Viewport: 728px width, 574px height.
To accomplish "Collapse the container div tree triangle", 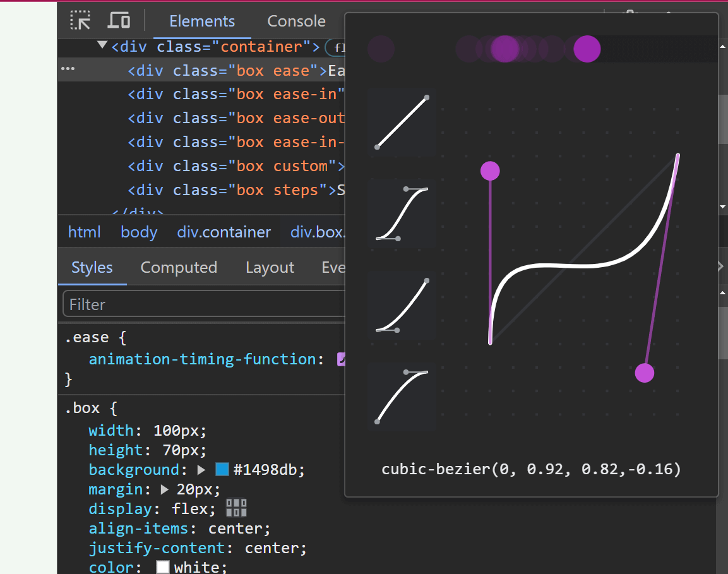I will pos(102,45).
